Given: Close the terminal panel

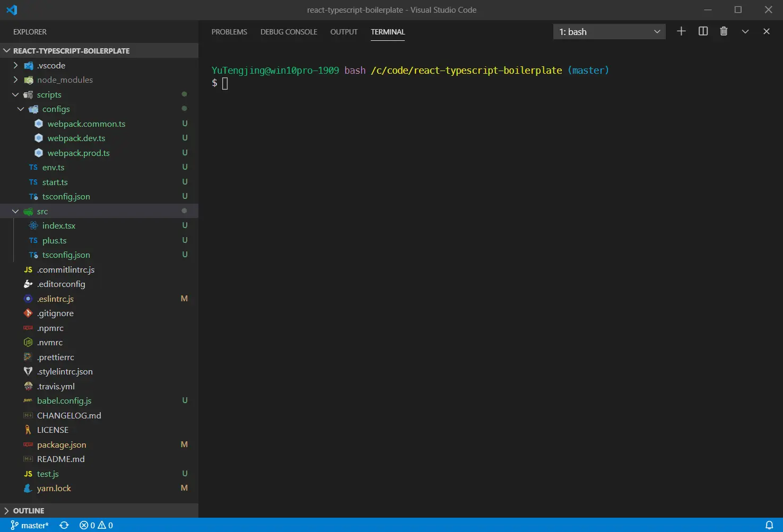Looking at the screenshot, I should (766, 31).
